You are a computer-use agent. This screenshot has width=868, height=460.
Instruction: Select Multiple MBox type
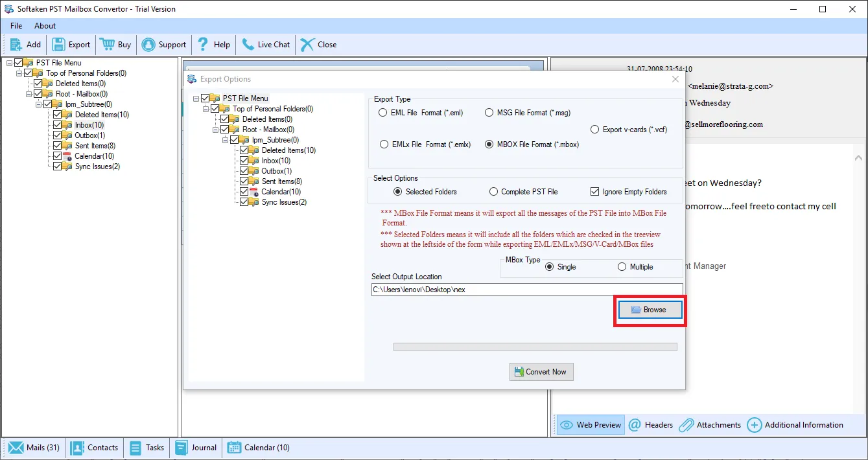point(622,267)
